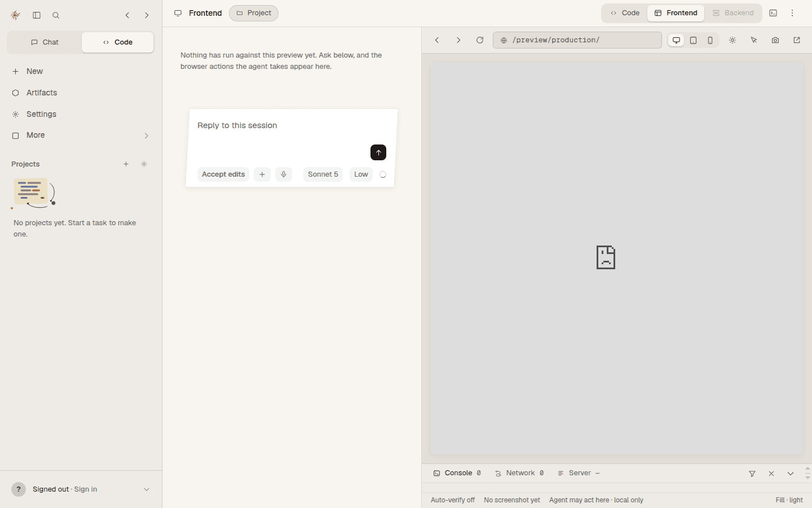Toggle Accept edits mode
The image size is (812, 508).
click(x=223, y=174)
